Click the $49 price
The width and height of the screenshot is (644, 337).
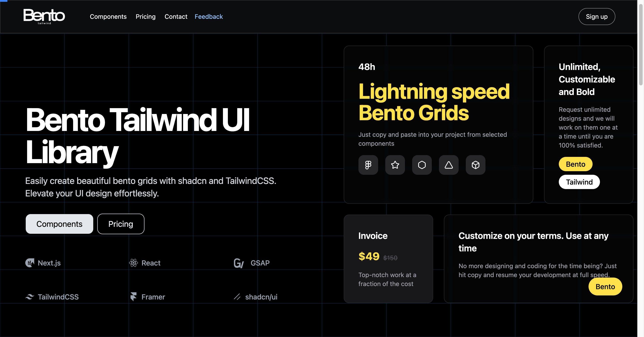click(x=369, y=257)
